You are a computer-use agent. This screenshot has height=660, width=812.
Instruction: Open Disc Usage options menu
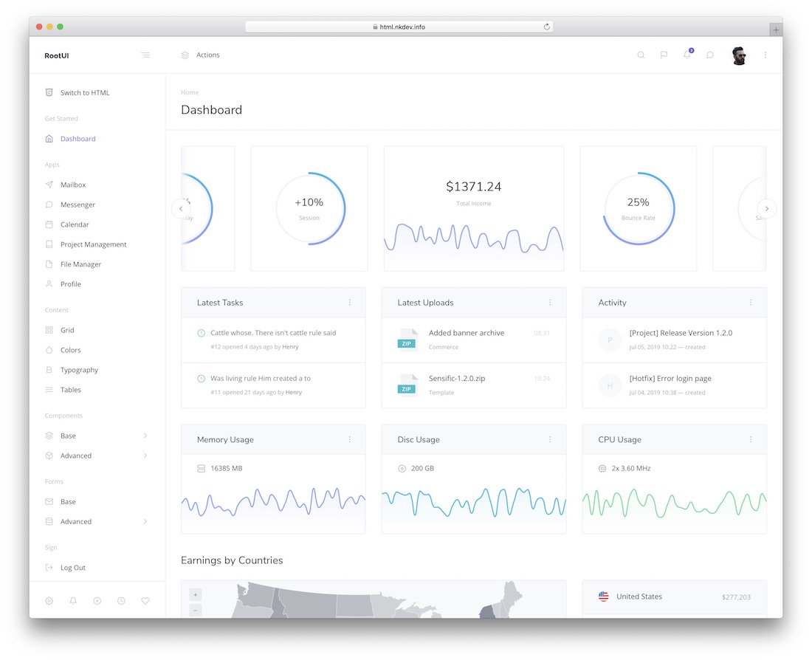(x=550, y=439)
